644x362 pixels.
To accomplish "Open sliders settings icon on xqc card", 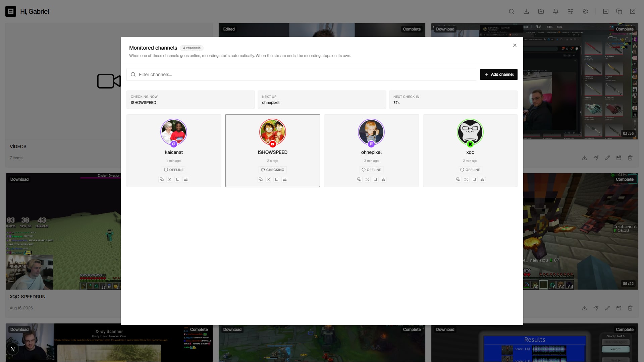I will (x=482, y=179).
